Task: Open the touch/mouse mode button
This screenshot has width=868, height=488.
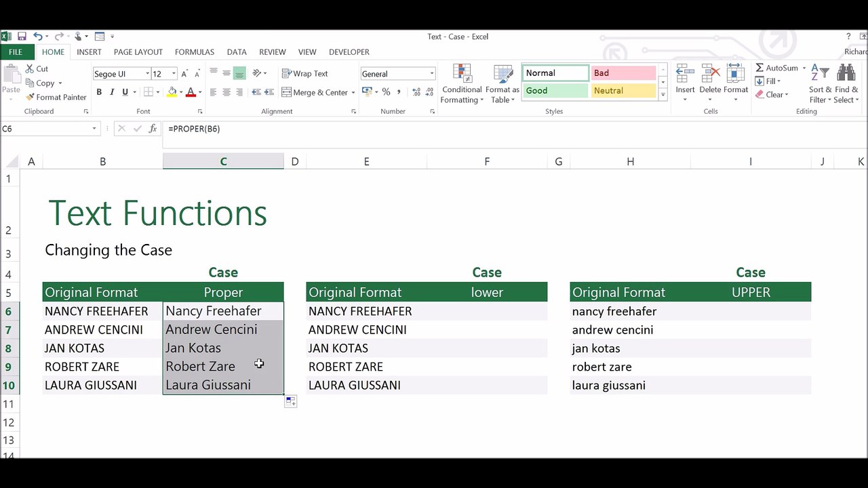Action: (78, 37)
